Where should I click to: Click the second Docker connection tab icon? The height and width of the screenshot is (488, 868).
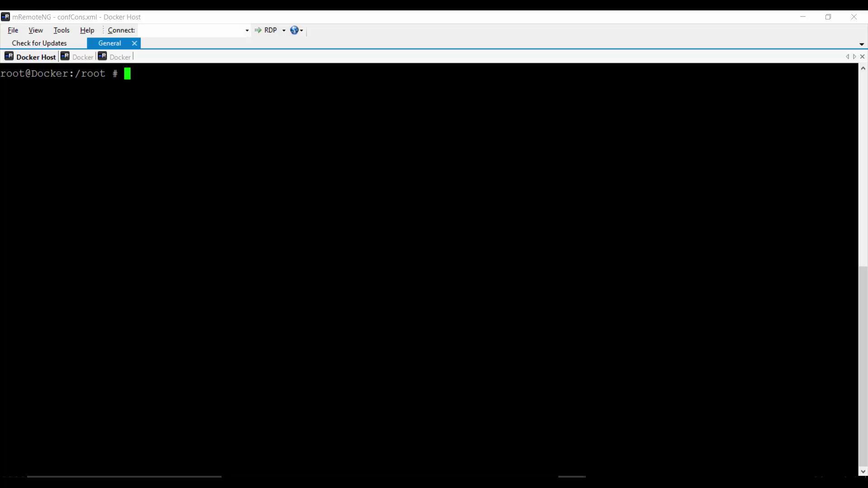tap(65, 56)
